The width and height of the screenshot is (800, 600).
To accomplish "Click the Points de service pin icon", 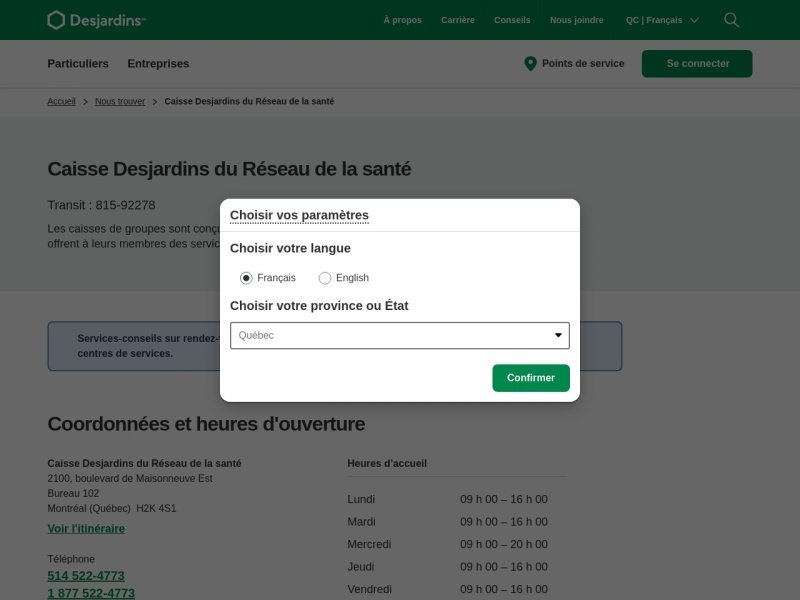I will point(530,64).
